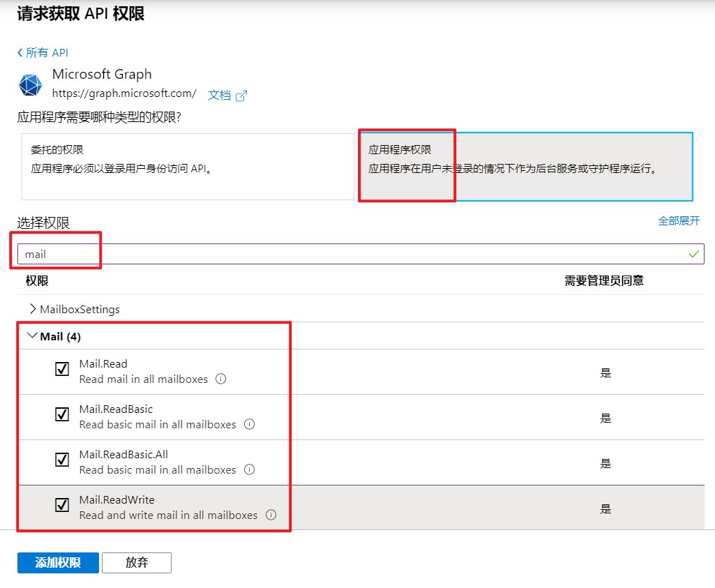Click the Mail.ReadWrite permission name
This screenshot has height=588, width=715.
point(116,499)
